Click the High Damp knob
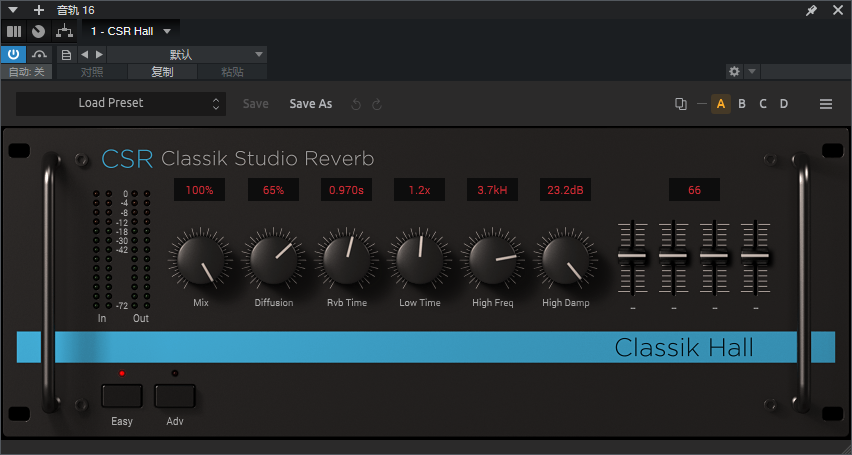This screenshot has height=455, width=852. click(566, 260)
